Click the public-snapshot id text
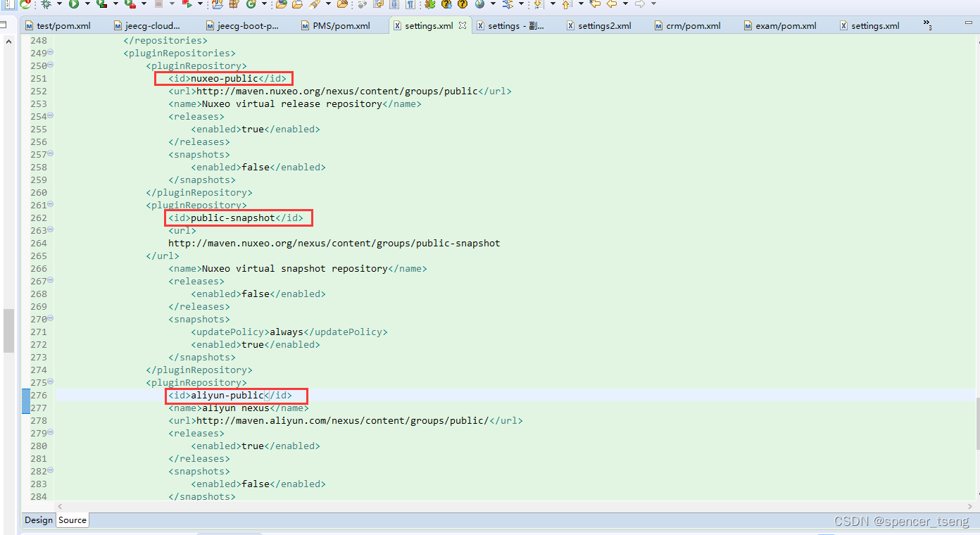The image size is (980, 535). tap(233, 218)
